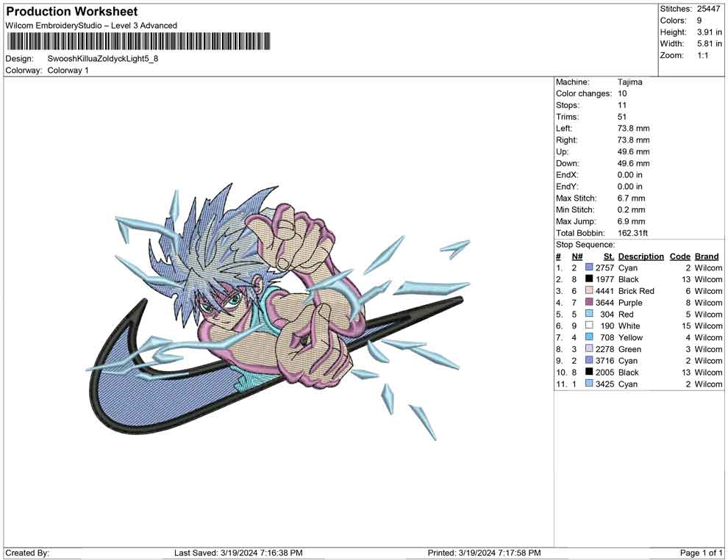Select code "15" in the White row
This screenshot has height=560, width=728.
[686, 326]
